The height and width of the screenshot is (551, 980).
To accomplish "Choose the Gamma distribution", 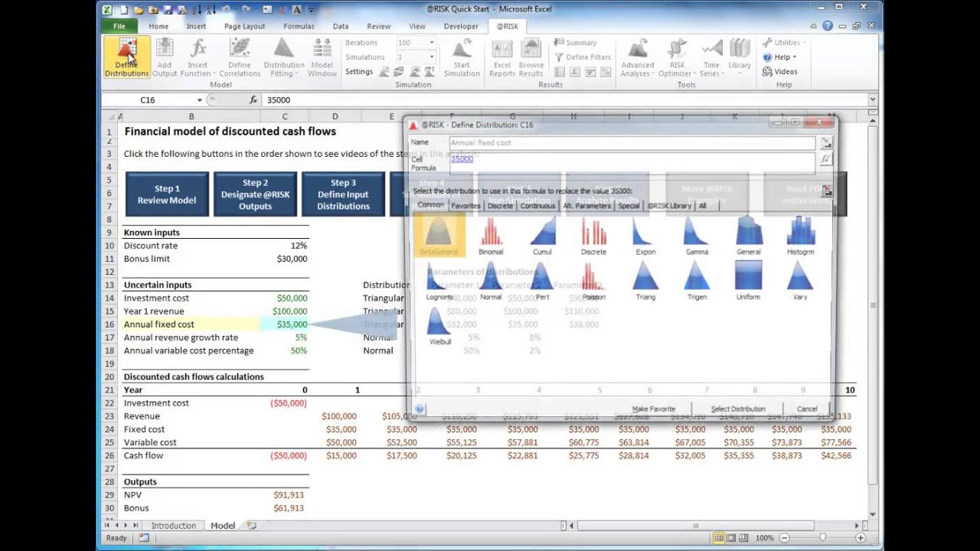I will tap(697, 236).
